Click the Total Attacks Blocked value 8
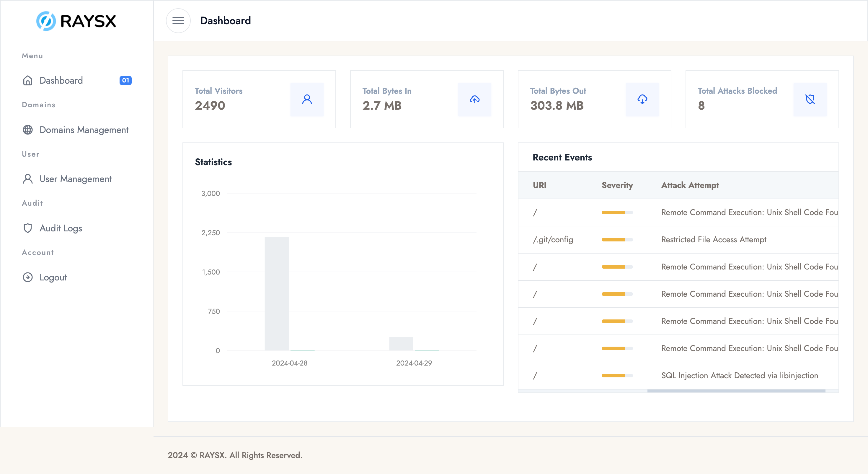The height and width of the screenshot is (474, 868). pyautogui.click(x=701, y=105)
